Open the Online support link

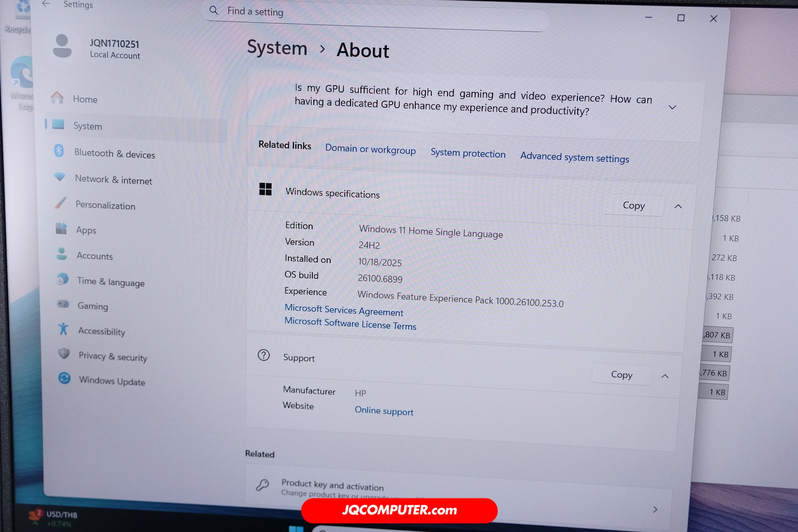[384, 411]
